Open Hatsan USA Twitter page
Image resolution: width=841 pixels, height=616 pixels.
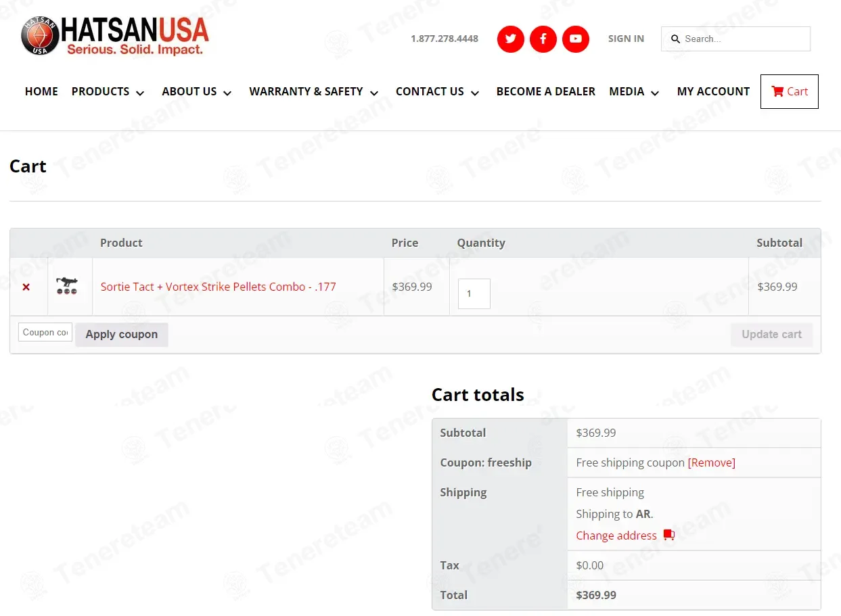(x=511, y=39)
